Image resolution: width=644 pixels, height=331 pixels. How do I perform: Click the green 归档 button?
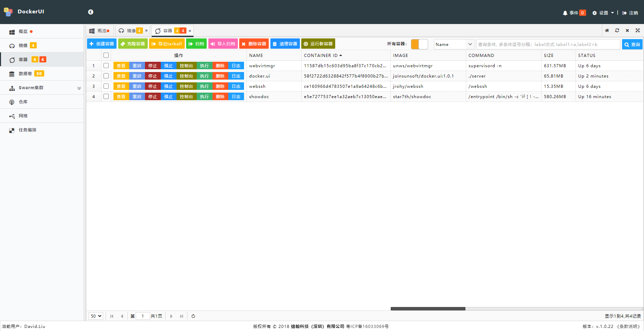coord(196,44)
